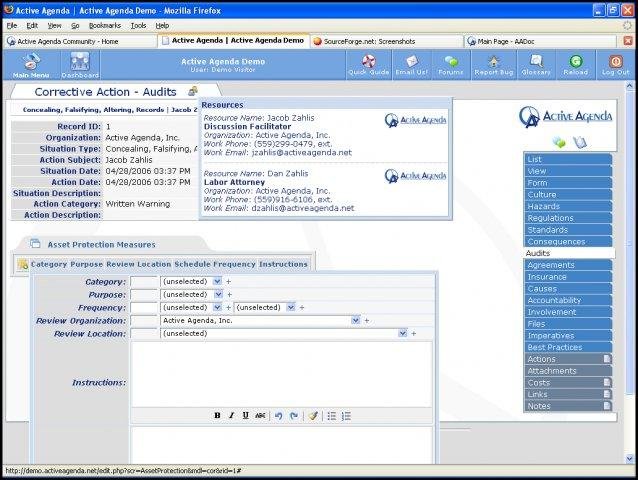Viewport: 638px width, 480px height.
Task: Open the Tools menu
Action: 138,26
